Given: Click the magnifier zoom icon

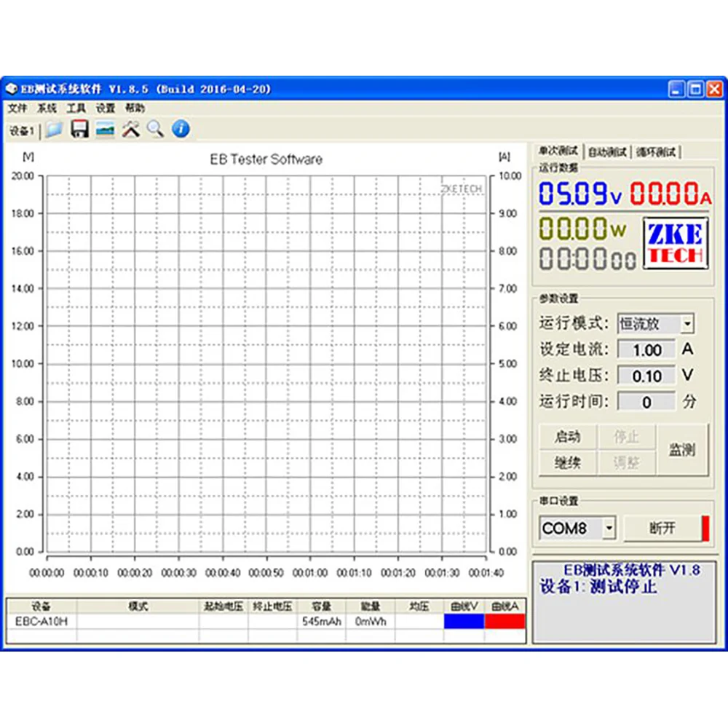Looking at the screenshot, I should [156, 130].
